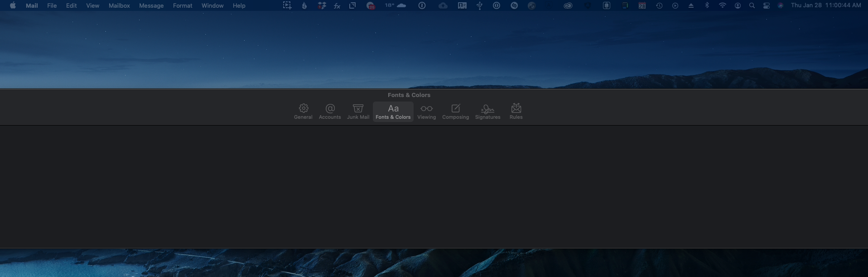The width and height of the screenshot is (868, 277).
Task: Expand the View menu
Action: pos(92,5)
